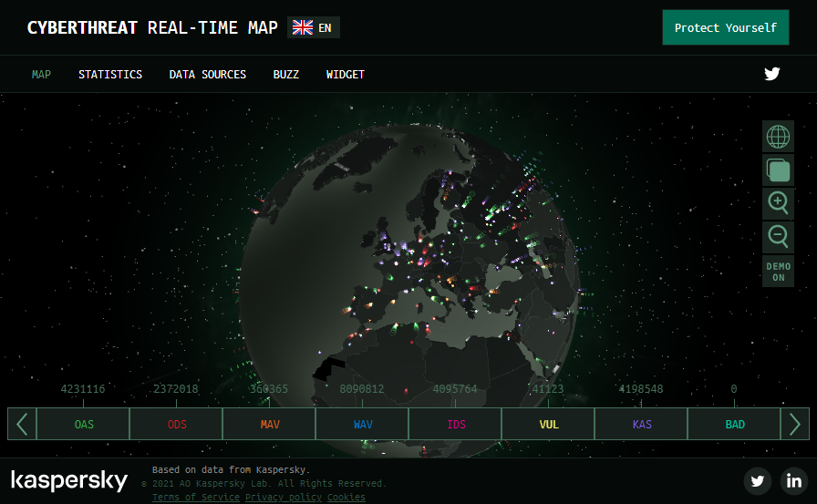817x504 pixels.
Task: Open the Privacy policy link
Action: pos(284,498)
